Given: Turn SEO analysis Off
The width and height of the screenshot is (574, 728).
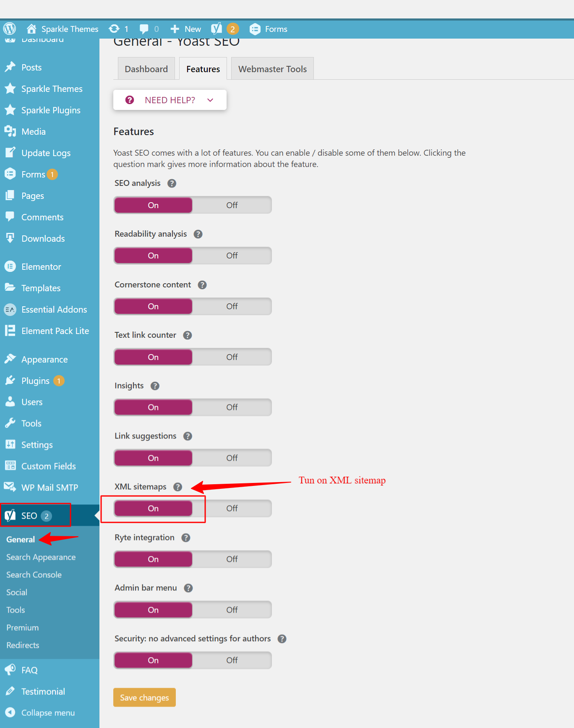Looking at the screenshot, I should pyautogui.click(x=232, y=205).
